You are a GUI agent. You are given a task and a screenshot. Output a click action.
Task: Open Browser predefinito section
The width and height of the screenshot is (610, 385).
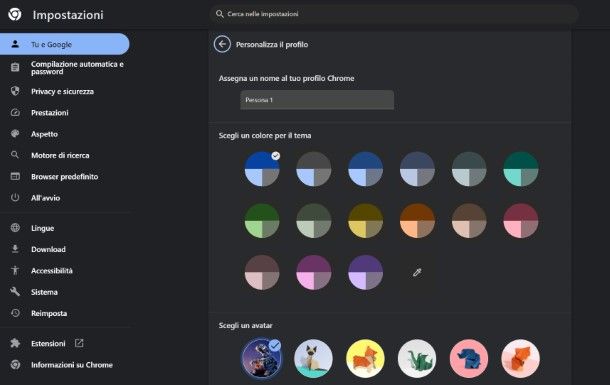[65, 177]
